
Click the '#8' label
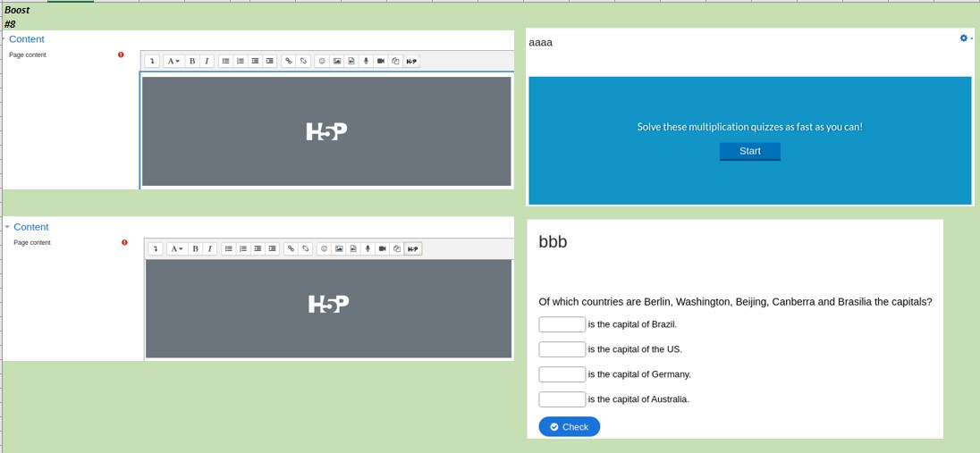click(10, 24)
